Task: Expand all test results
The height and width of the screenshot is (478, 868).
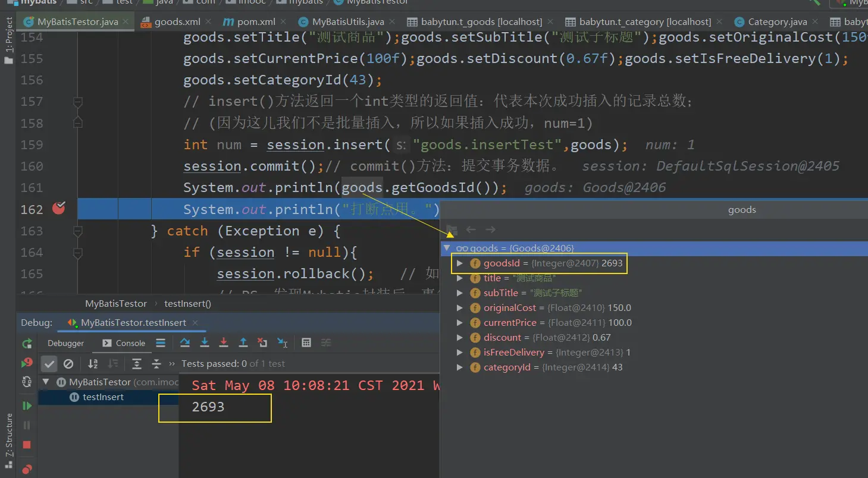Action: (x=137, y=363)
